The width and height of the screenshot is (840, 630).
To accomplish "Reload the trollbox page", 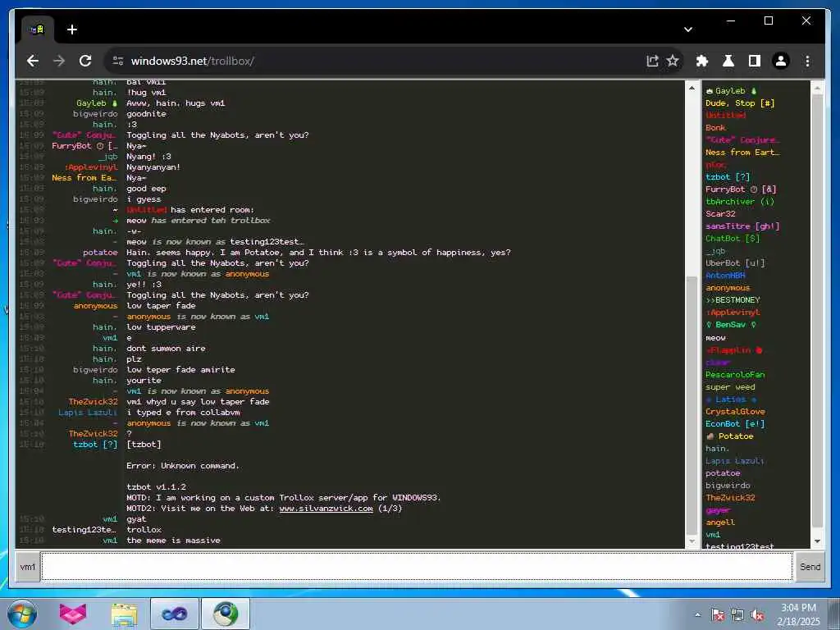I will click(85, 61).
